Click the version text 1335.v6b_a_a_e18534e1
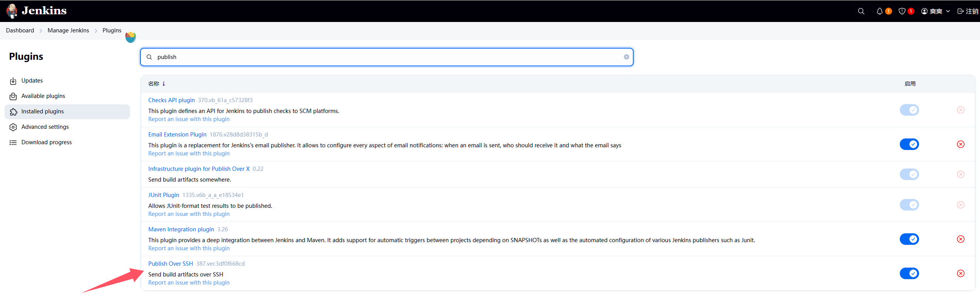980x305 pixels. click(x=213, y=195)
